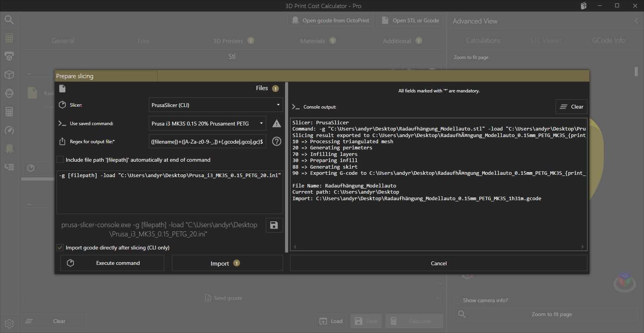Open the Files tab in the main view
The image size is (644, 333).
[143, 41]
